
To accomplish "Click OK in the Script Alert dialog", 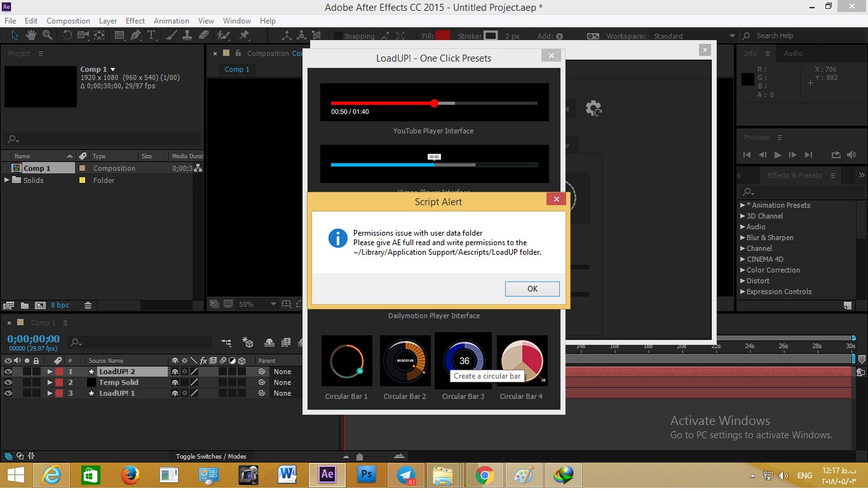I will [532, 288].
